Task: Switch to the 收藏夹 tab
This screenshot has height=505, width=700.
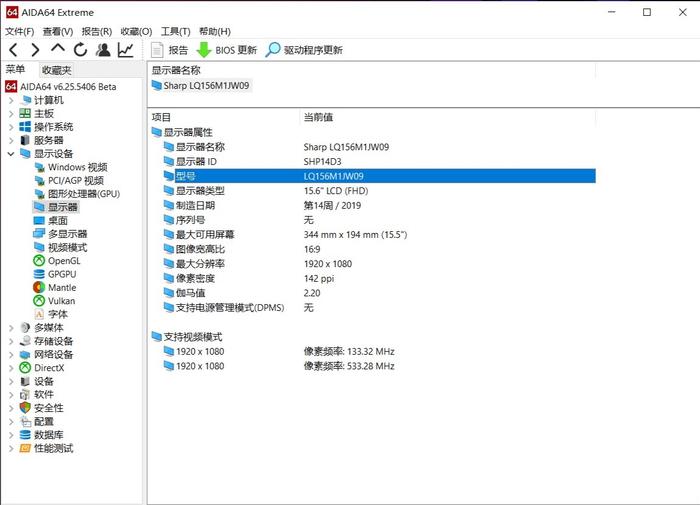Action: pyautogui.click(x=56, y=70)
